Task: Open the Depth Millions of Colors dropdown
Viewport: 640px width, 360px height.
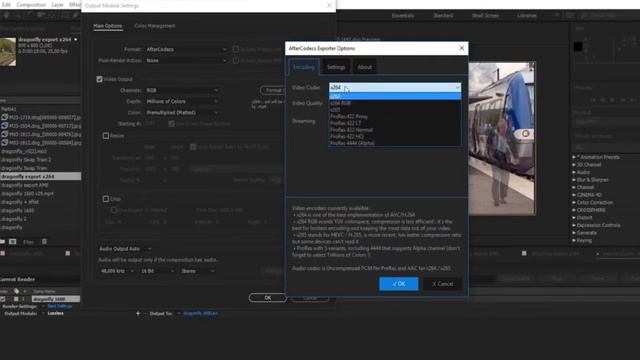Action: [x=182, y=101]
